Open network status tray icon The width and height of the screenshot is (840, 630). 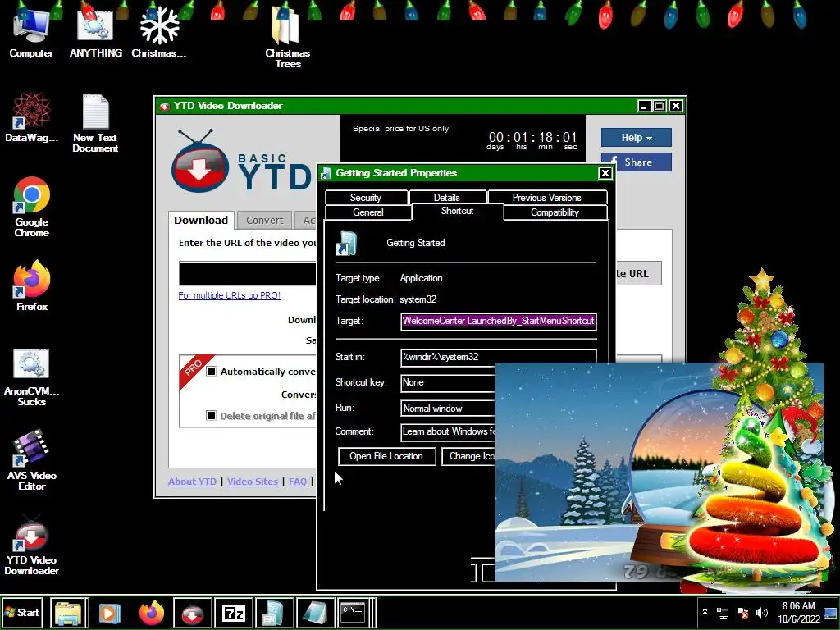(723, 613)
